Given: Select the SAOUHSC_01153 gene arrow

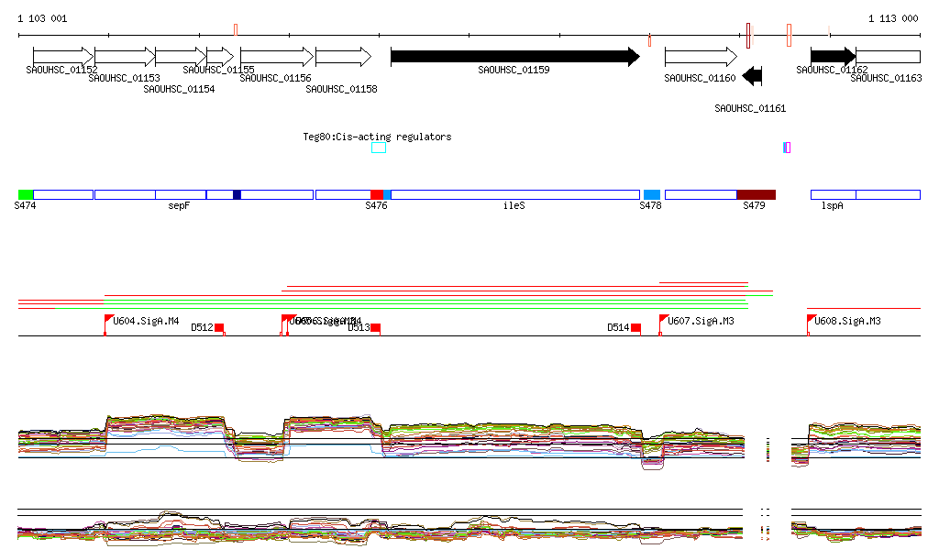Looking at the screenshot, I should click(x=125, y=57).
